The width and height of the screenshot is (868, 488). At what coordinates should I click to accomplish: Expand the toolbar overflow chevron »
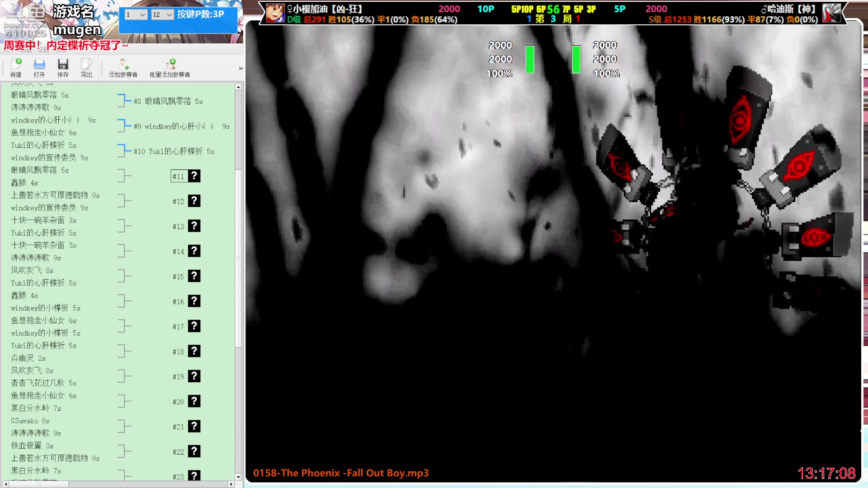tap(241, 68)
